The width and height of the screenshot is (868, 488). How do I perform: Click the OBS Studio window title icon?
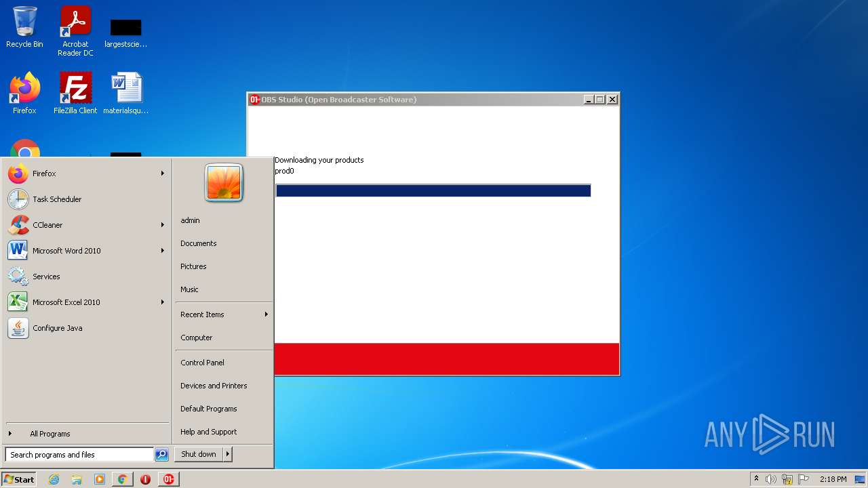(x=255, y=100)
